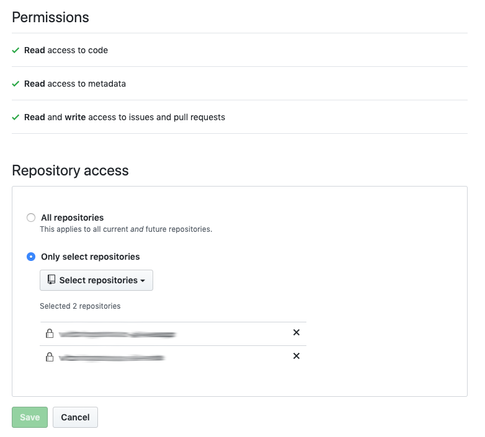Click the Repository access heading
The image size is (485, 437).
70,171
